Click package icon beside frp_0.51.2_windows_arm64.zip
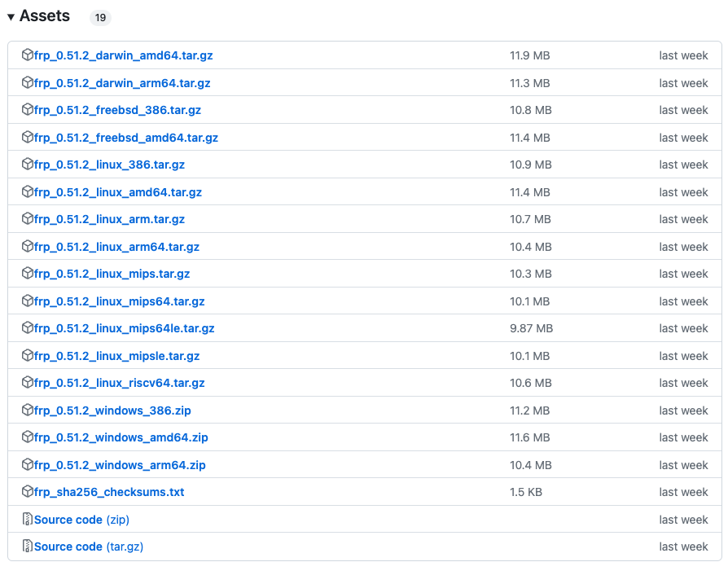728x562 pixels. tap(28, 464)
